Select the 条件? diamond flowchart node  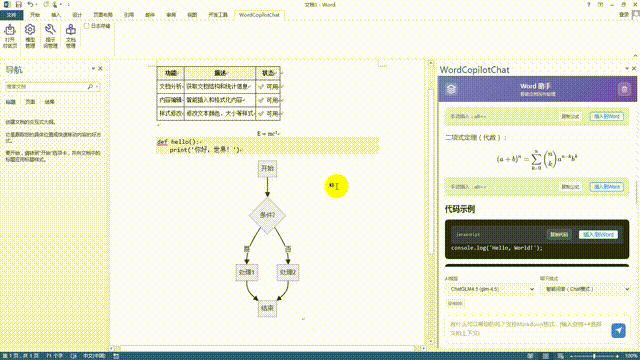coord(267,215)
